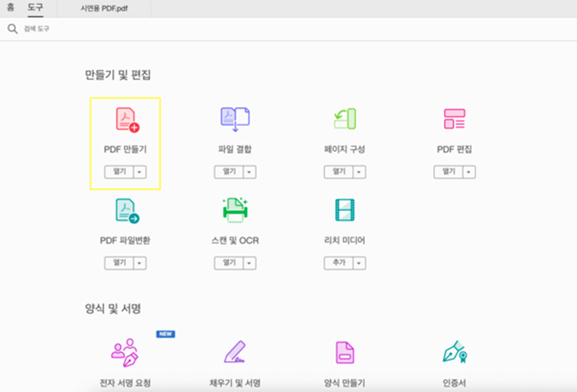Image resolution: width=577 pixels, height=392 pixels.
Task: Click the 스캔 및 OCR label
Action: 235,241
